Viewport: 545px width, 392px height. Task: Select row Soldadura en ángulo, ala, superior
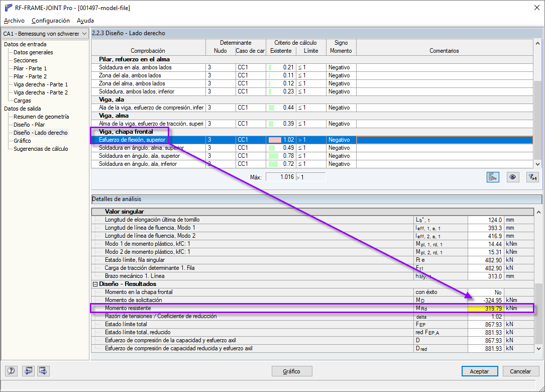click(312, 156)
